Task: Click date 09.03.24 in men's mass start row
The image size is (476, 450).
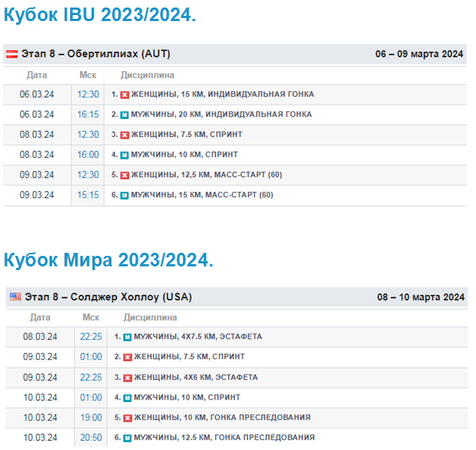Action: tap(37, 195)
